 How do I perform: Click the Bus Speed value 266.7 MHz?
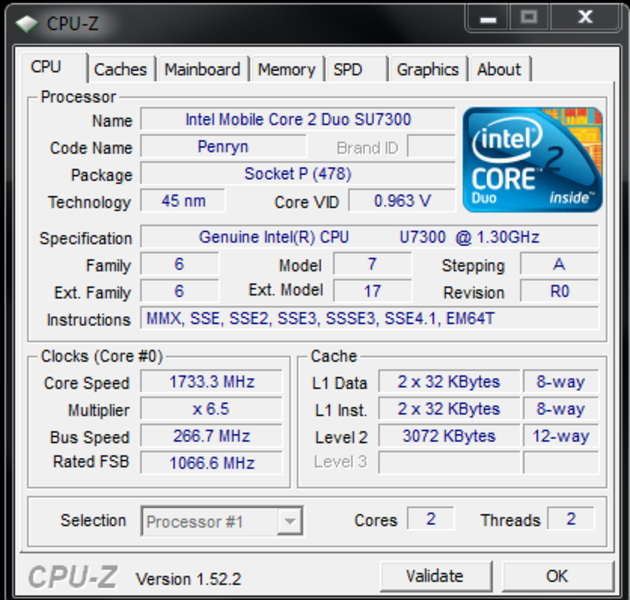coord(211,436)
